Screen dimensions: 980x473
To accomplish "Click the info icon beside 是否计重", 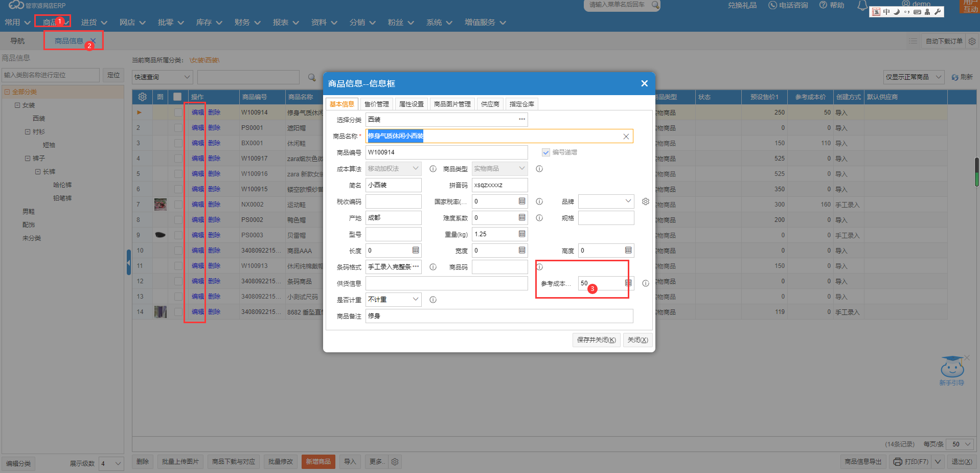I will 433,300.
